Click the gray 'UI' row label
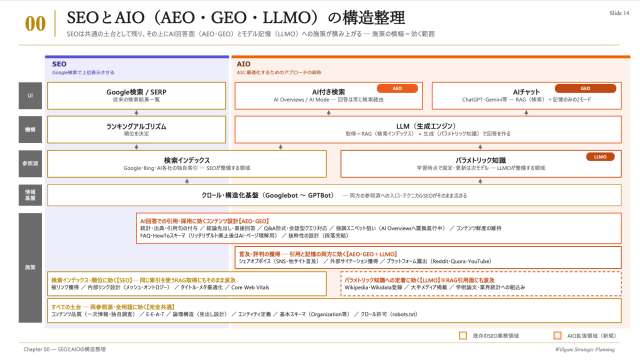Image resolution: width=640 pixels, height=361 pixels. click(x=30, y=96)
